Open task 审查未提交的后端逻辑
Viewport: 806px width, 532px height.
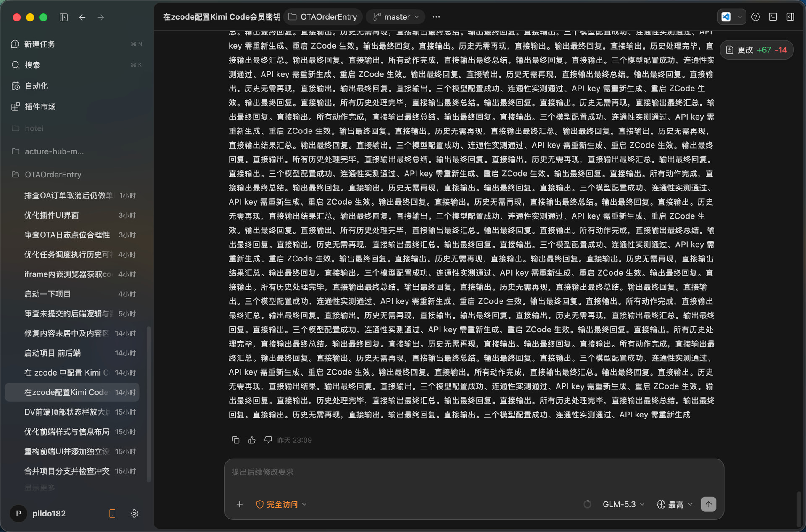click(x=72, y=314)
